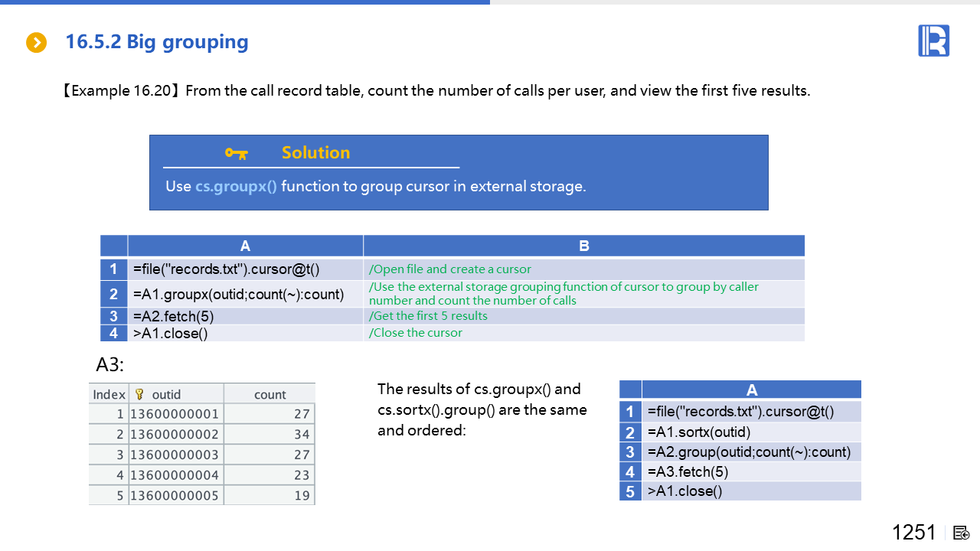Click the "/Open file and create a cursor" comment
980x551 pixels.
tap(450, 269)
